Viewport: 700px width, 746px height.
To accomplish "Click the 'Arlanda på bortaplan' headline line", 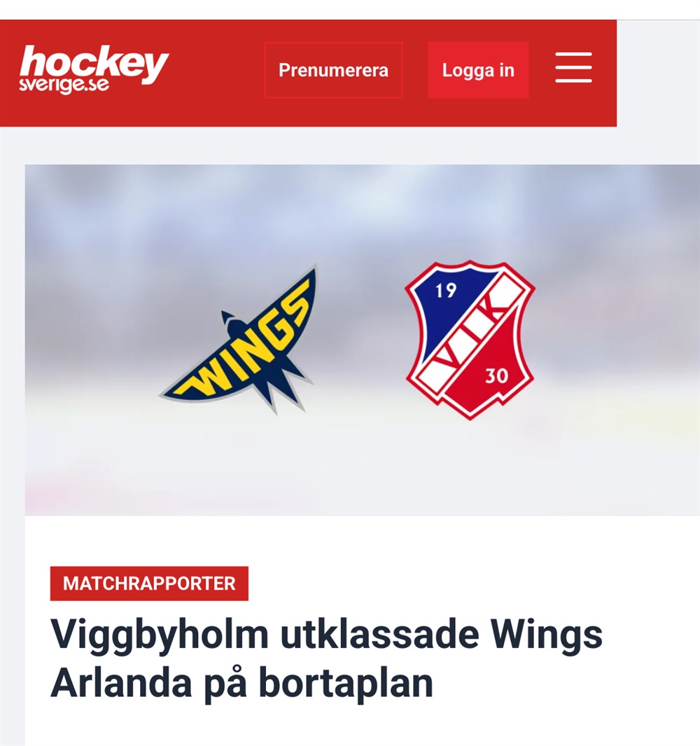I will click(241, 684).
